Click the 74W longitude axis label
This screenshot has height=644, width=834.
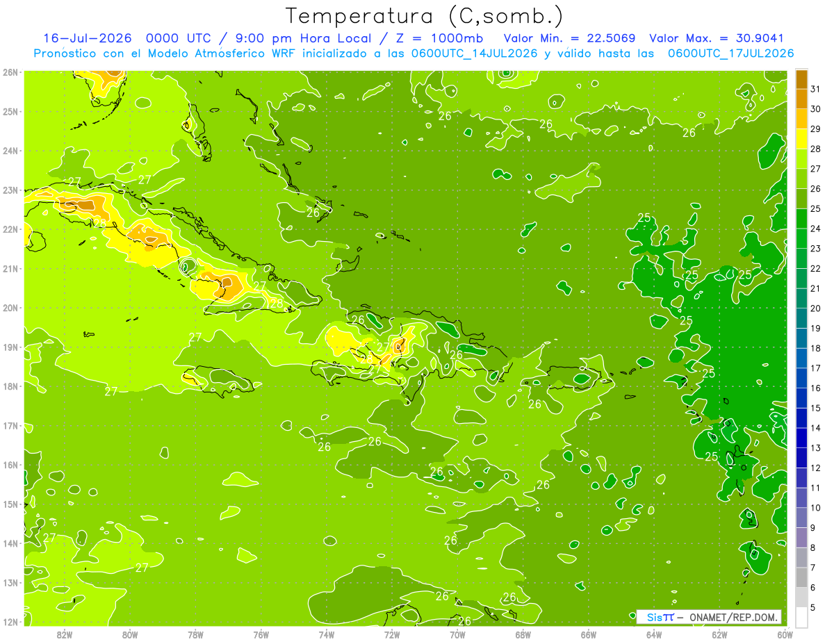327,634
